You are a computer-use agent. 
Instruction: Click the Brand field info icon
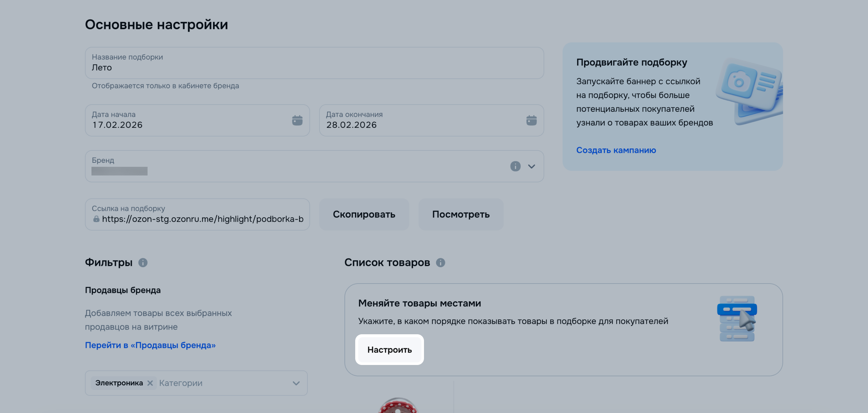coord(515,166)
